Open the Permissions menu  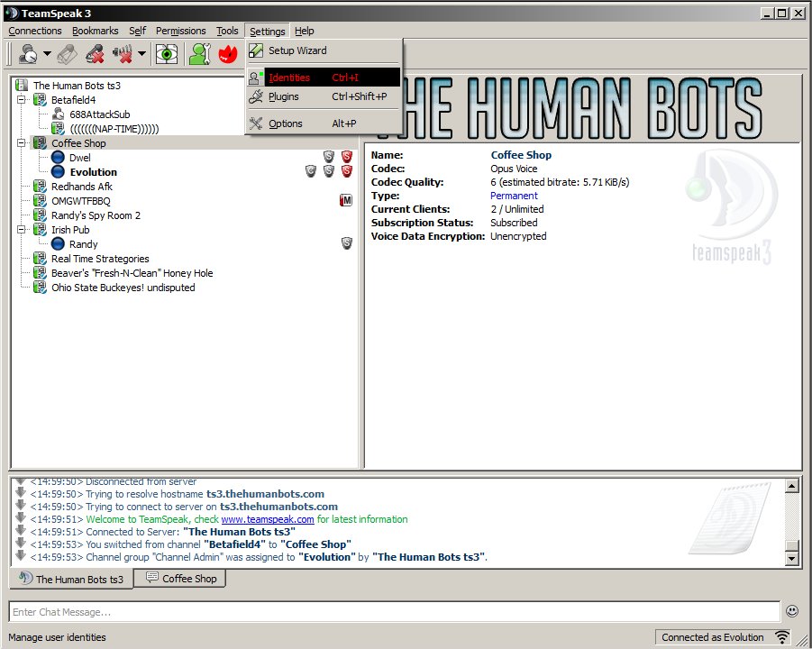coord(181,31)
